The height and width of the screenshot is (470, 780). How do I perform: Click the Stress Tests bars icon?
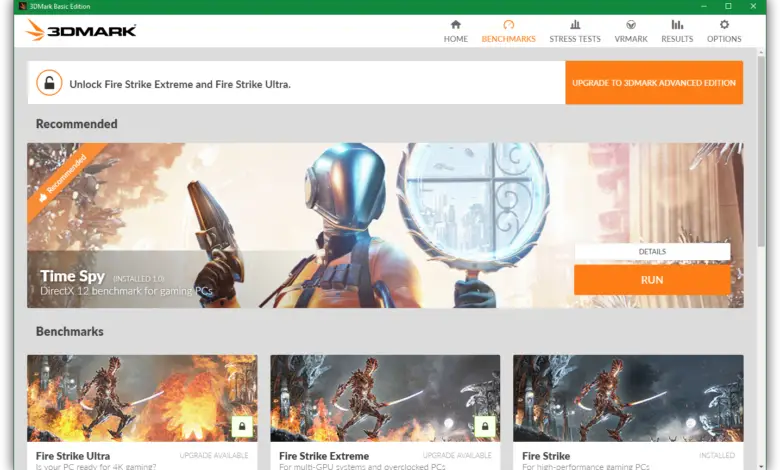click(x=575, y=24)
